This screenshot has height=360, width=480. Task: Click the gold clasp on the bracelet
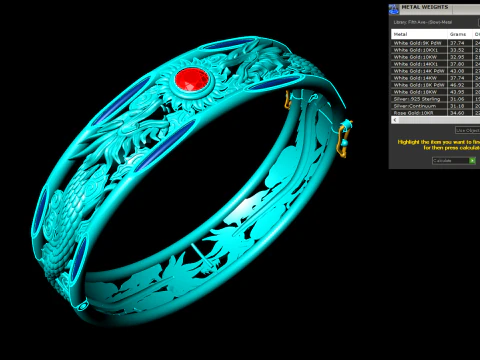click(x=344, y=139)
